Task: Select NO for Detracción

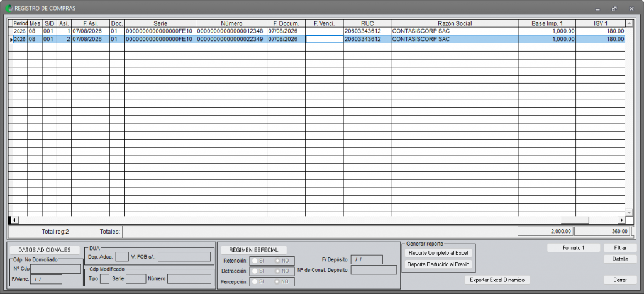Action: (277, 271)
